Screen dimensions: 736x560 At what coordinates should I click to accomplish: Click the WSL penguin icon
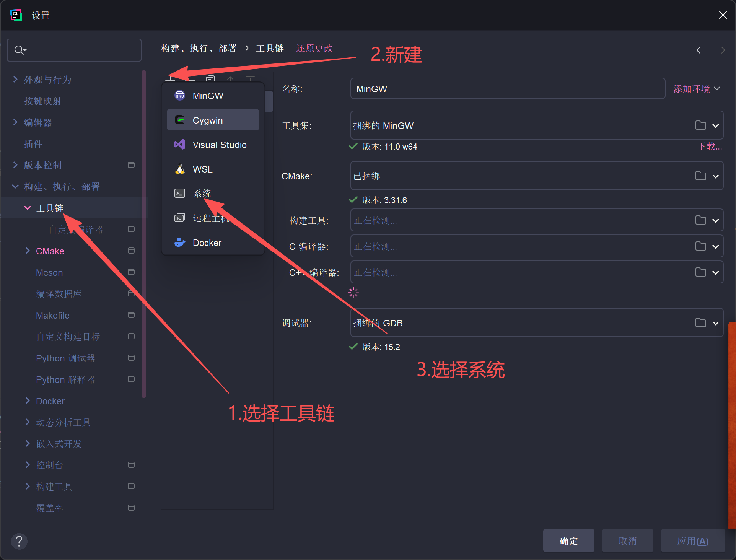[180, 169]
